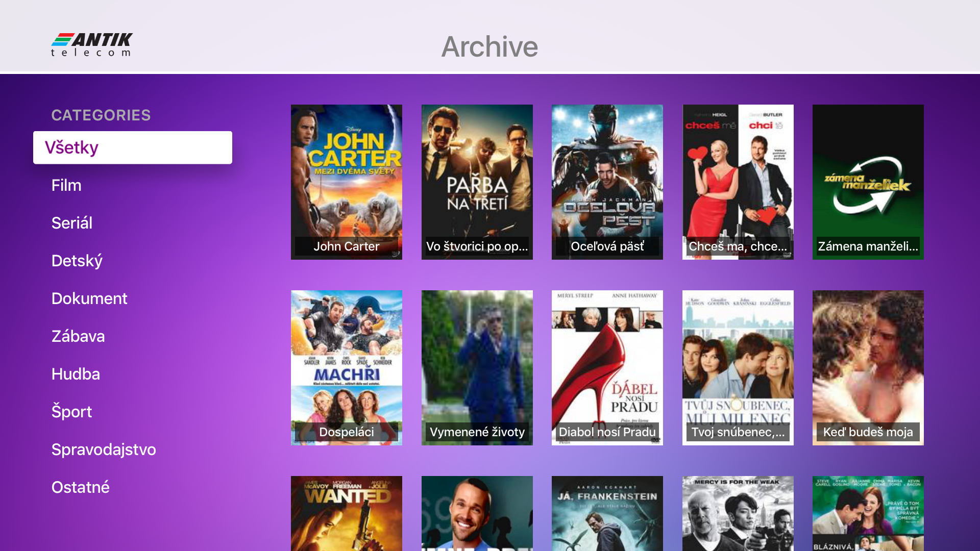Select the Detský category
Screen dimensions: 980x551
[77, 261]
